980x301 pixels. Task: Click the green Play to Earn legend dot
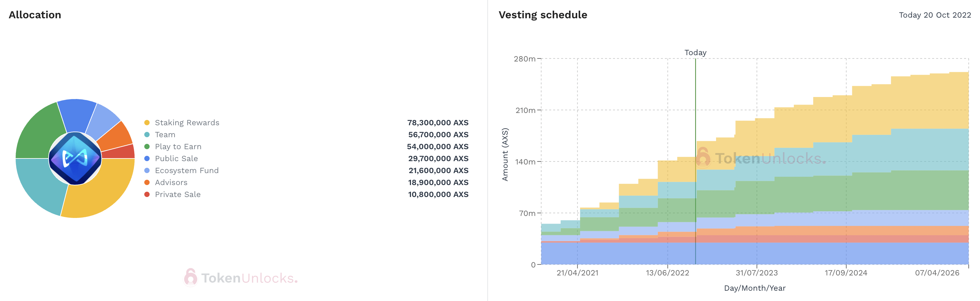pos(147,147)
